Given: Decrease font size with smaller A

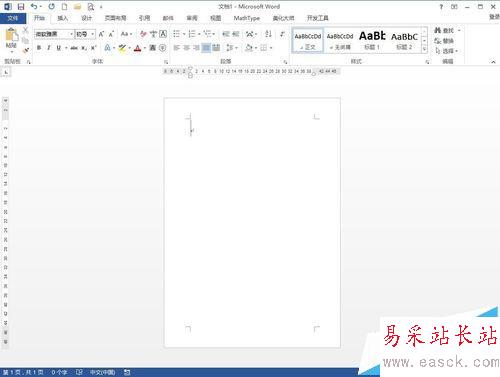Looking at the screenshot, I should coord(111,34).
